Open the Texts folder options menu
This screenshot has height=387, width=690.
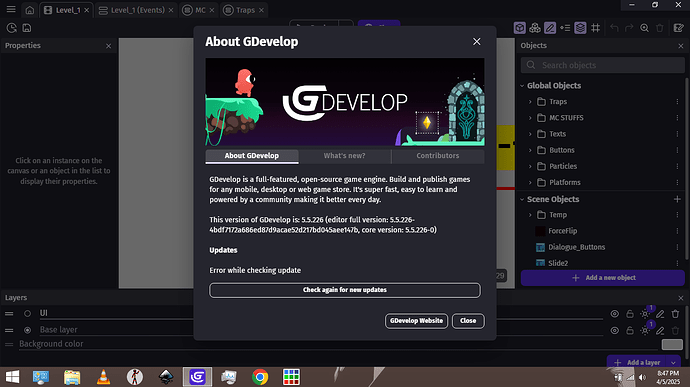pos(677,134)
